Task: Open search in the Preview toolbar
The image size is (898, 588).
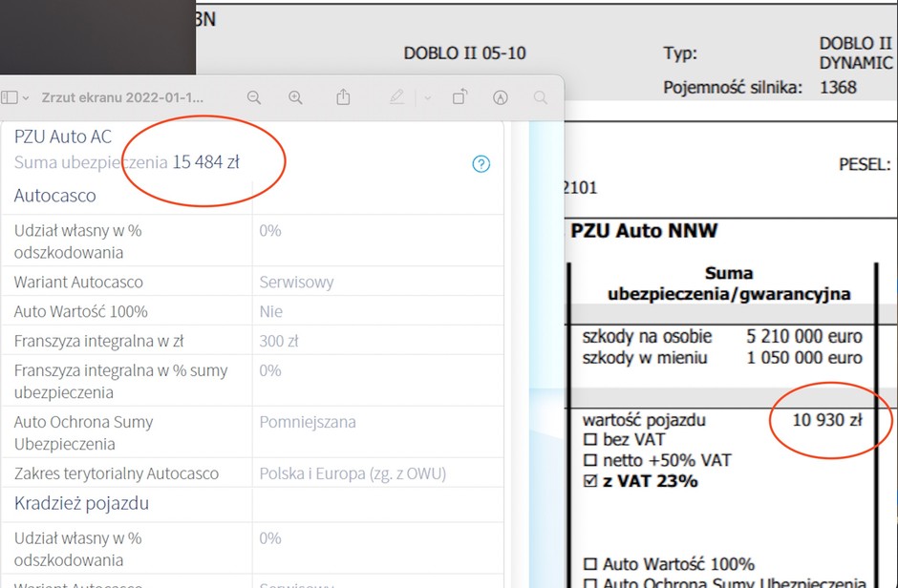Action: 540,97
